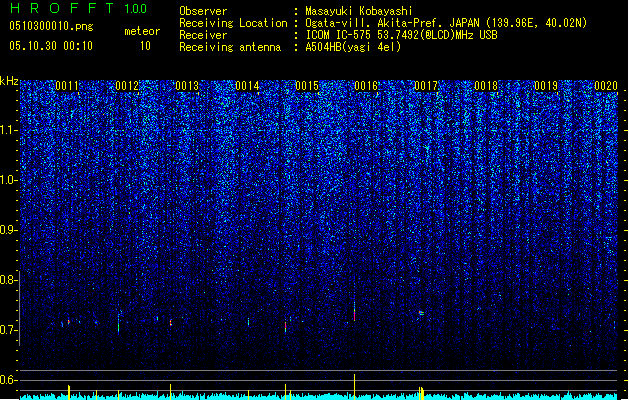The height and width of the screenshot is (400, 629).
Task: Click the 0018 time marker
Action: pos(486,86)
